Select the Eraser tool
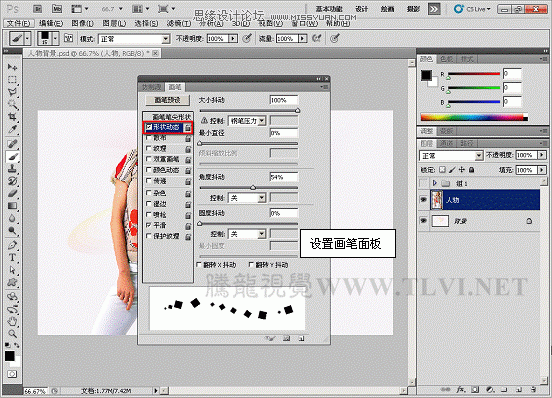This screenshot has width=552, height=398. click(12, 194)
